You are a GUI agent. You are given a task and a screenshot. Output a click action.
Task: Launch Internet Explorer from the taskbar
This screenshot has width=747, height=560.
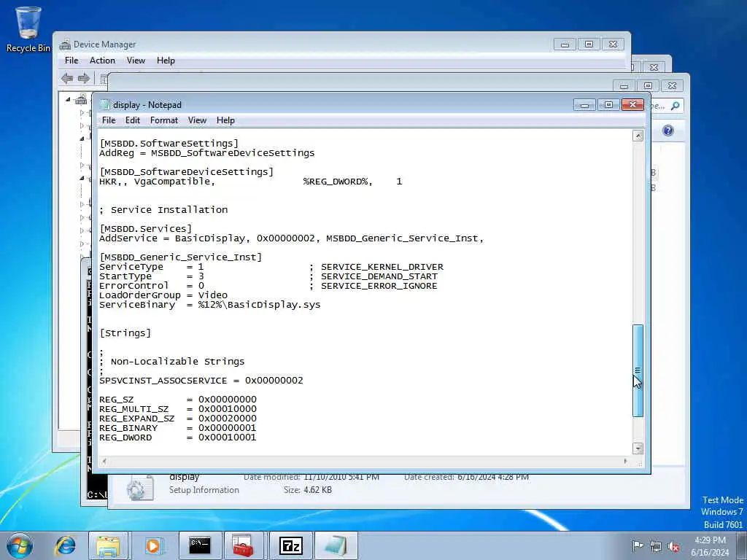coord(66,545)
